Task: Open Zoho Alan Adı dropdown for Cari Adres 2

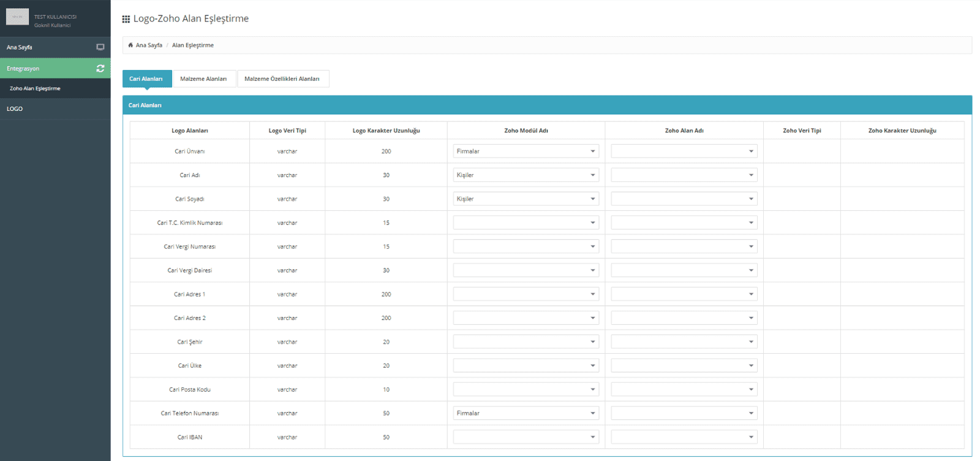Action: click(684, 318)
